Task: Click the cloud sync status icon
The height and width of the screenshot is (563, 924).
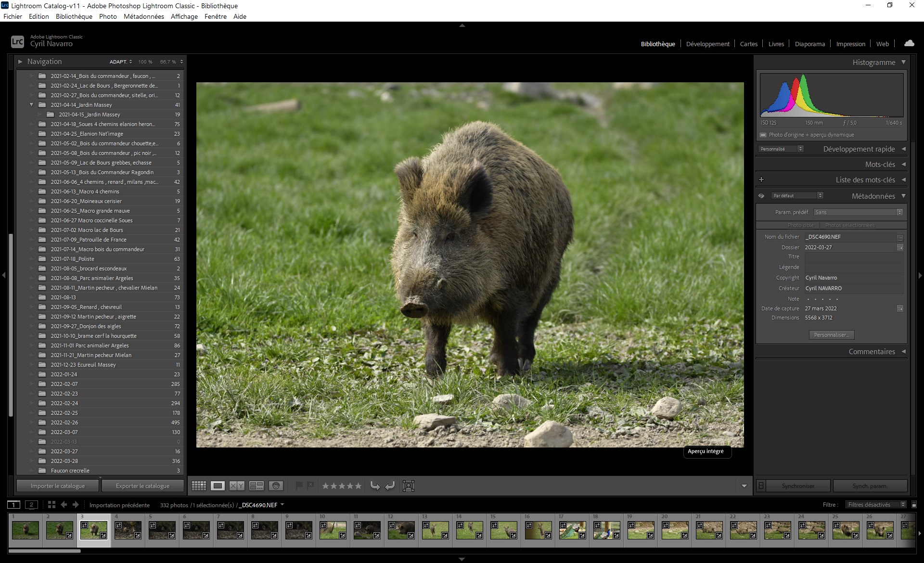Action: 909,43
